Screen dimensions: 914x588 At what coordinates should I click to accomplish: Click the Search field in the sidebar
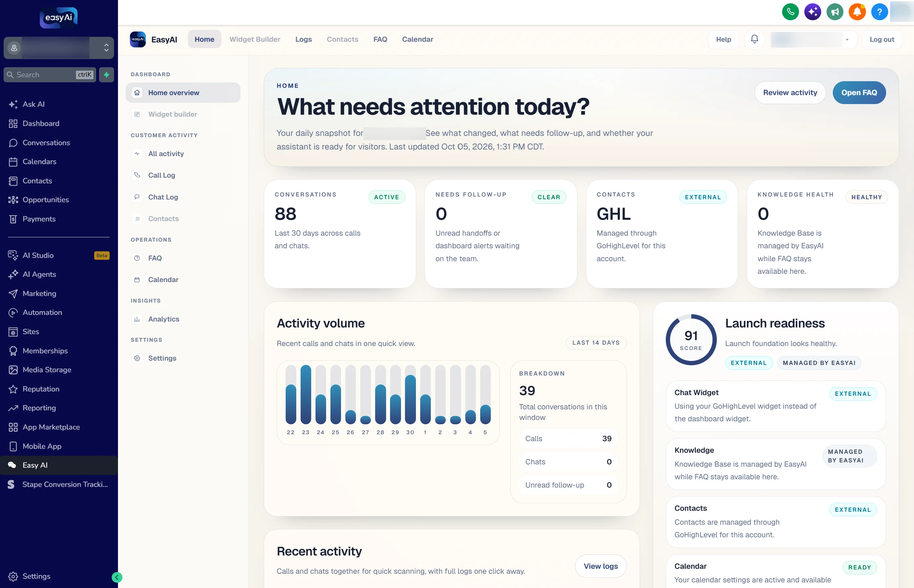click(x=50, y=75)
